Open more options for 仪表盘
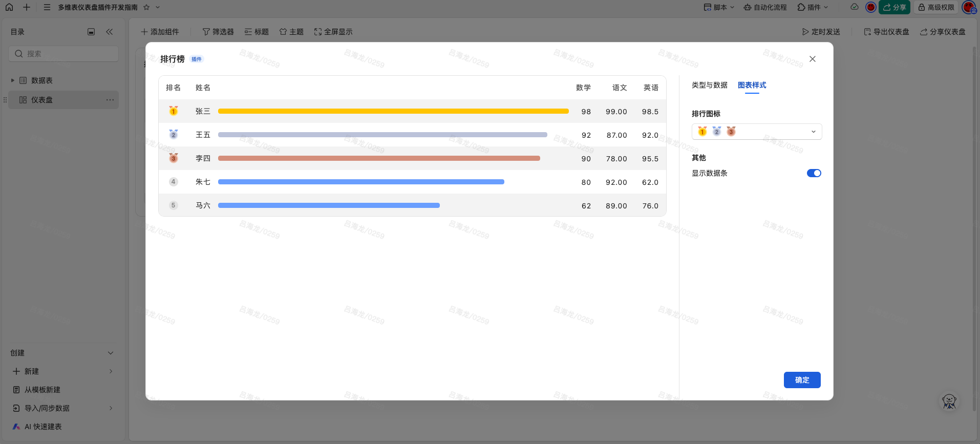The image size is (980, 444). [110, 100]
